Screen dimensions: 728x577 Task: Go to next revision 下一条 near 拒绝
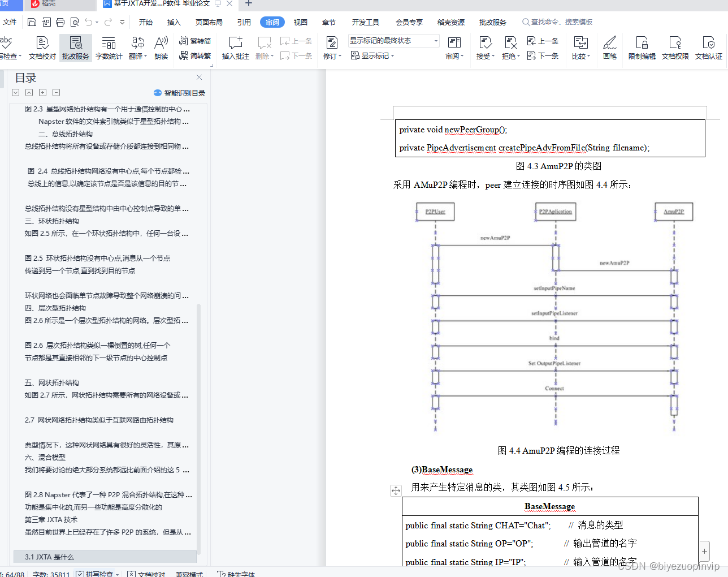(543, 55)
